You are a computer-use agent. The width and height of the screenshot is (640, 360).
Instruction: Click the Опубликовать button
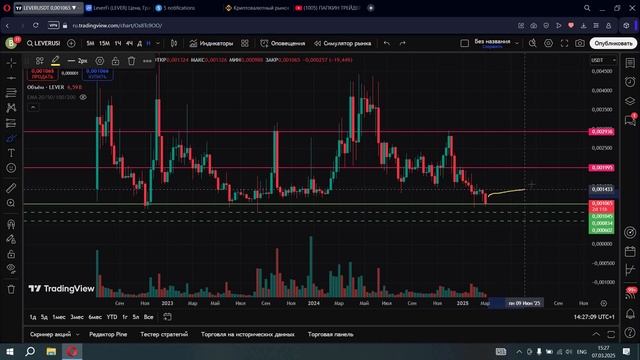613,43
